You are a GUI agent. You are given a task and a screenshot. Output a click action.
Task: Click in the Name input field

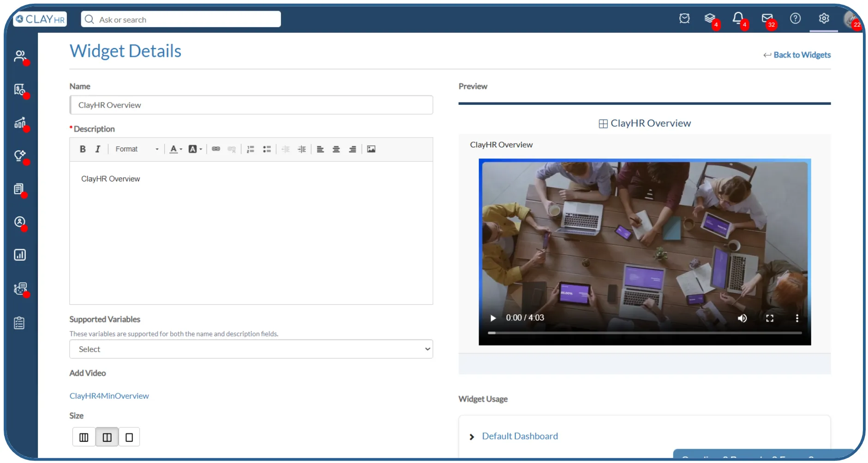pos(251,105)
